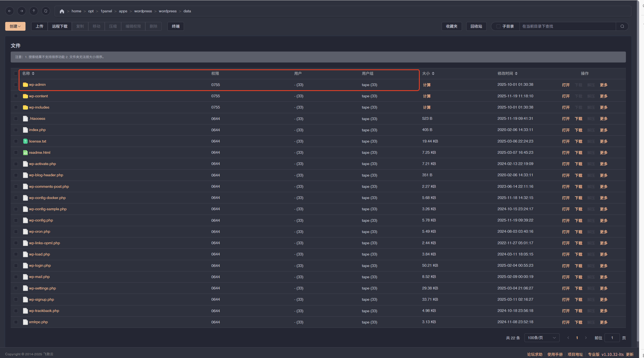Check the select-all header checkbox
Image resolution: width=644 pixels, height=358 pixels.
click(x=16, y=73)
